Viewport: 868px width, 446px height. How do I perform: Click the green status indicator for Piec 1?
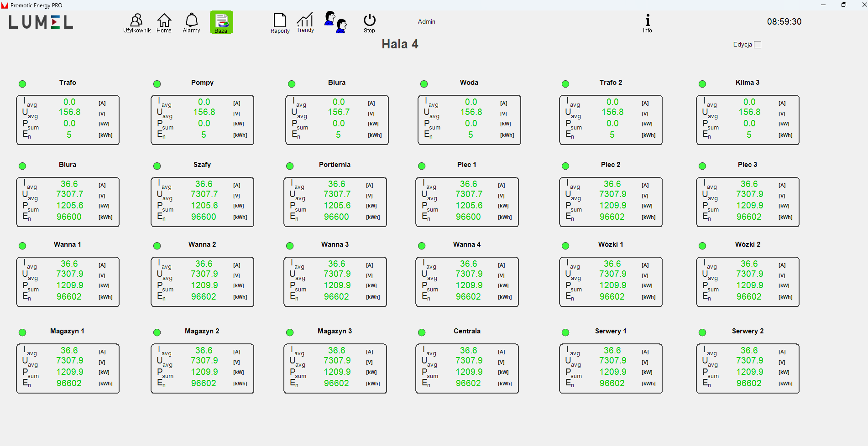pos(422,166)
